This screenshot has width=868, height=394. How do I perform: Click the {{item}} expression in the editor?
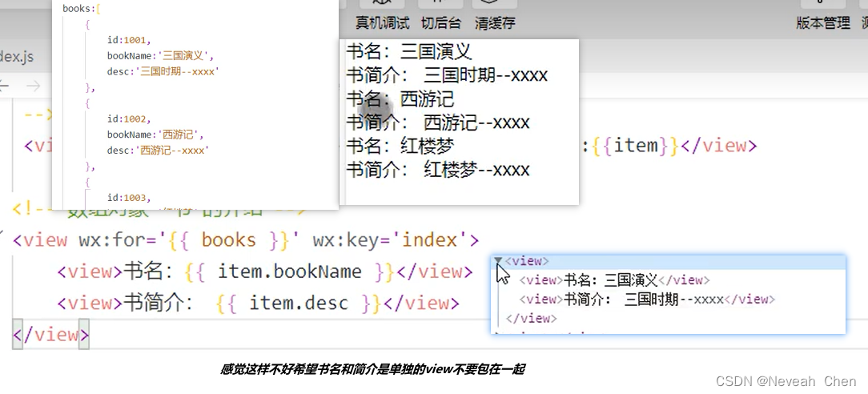pos(636,146)
